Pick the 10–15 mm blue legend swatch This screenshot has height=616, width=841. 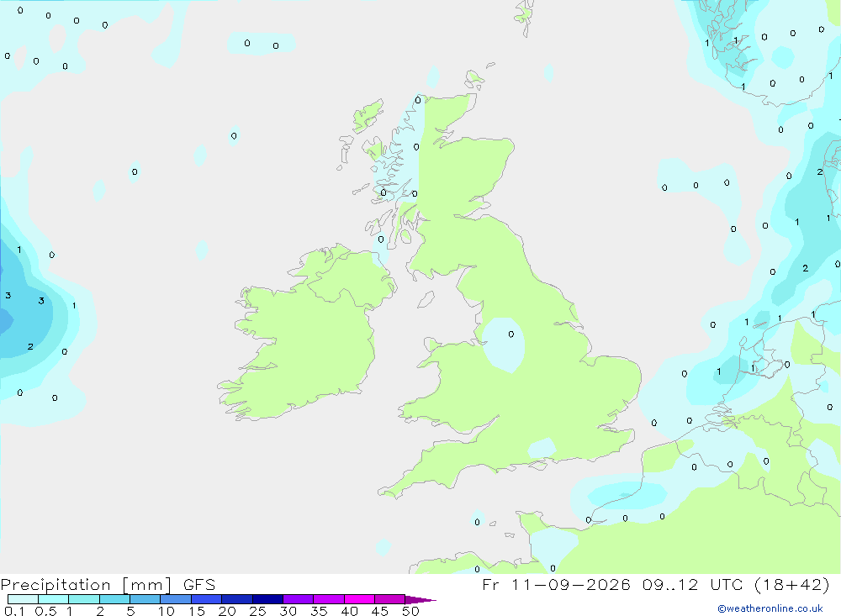tap(176, 599)
